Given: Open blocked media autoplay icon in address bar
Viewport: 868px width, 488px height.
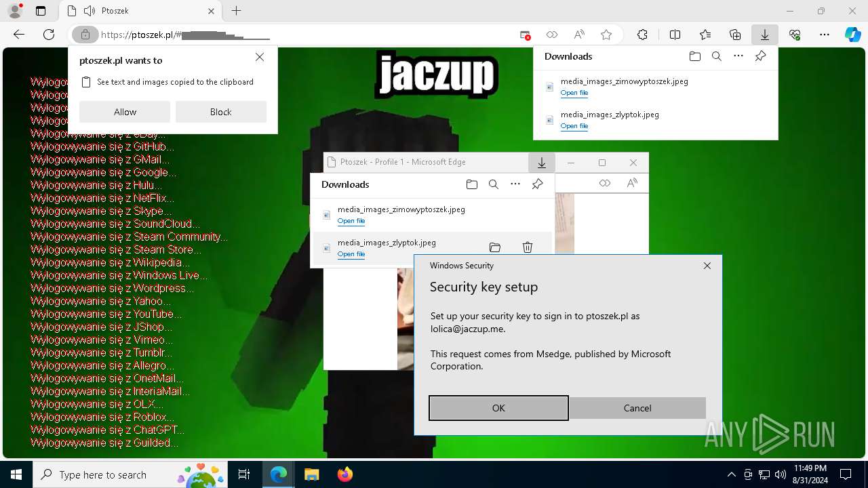Looking at the screenshot, I should 526,35.
